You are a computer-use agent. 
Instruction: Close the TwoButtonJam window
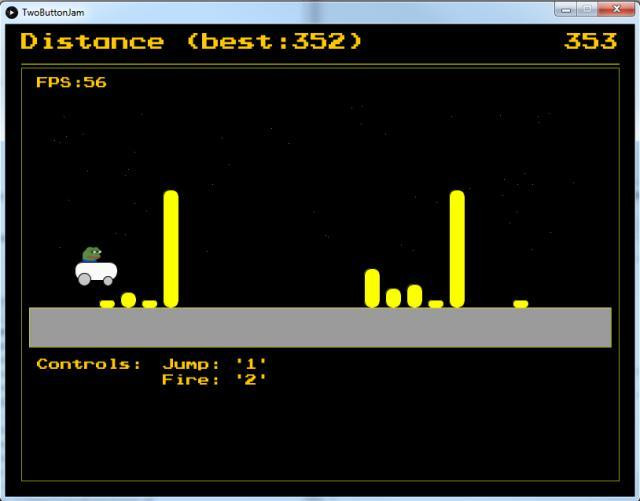tap(616, 9)
